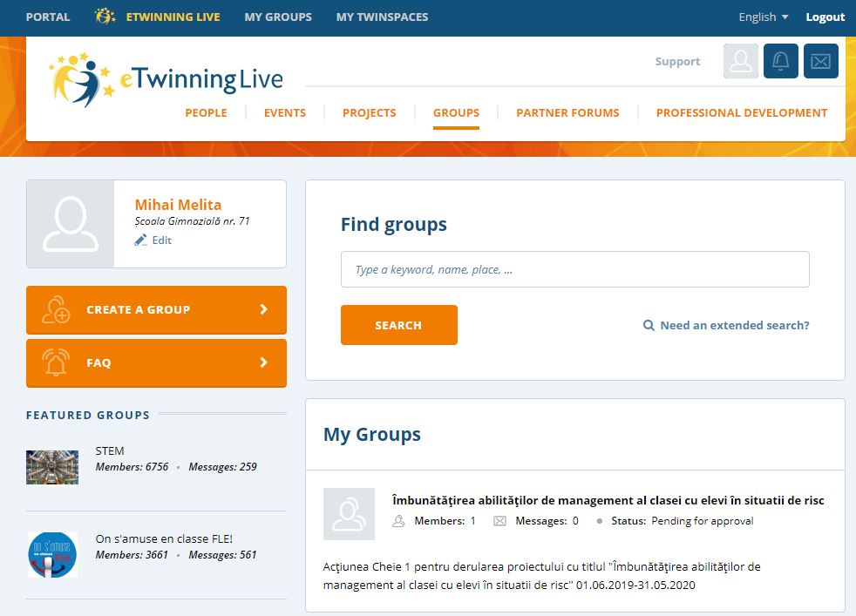Switch to the People tab
Screen dimensions: 856x616
[206, 113]
